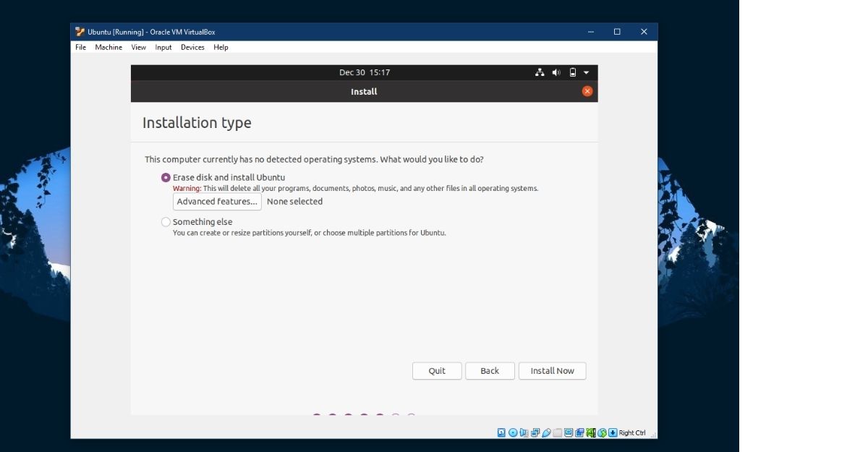Click the recording indicator in VirtualBox status bar

pyautogui.click(x=579, y=432)
